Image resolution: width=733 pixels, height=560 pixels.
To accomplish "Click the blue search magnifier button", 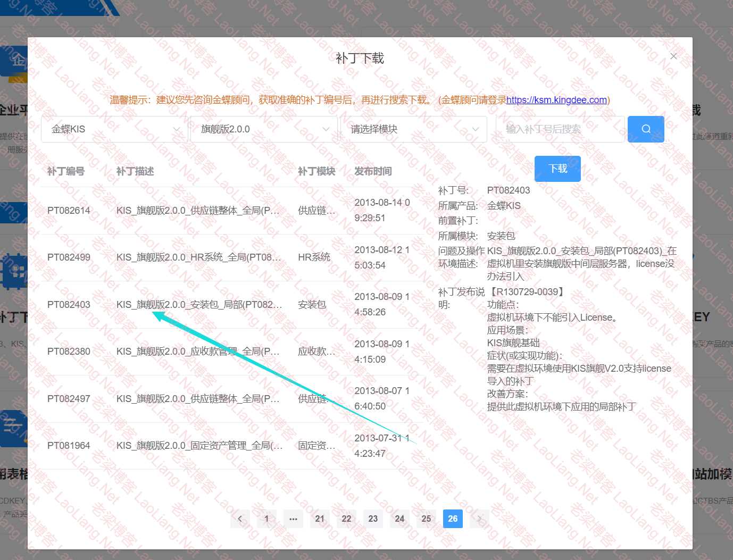I will (645, 129).
